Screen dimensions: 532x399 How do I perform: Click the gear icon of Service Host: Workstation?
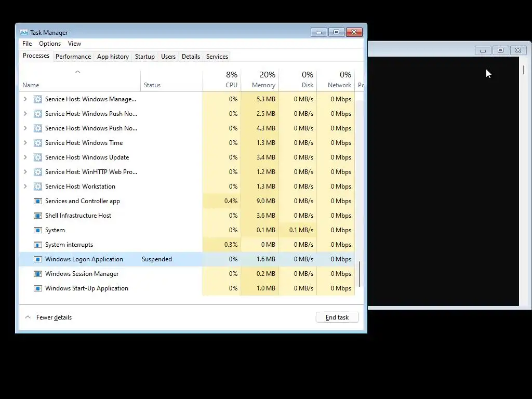[37, 187]
